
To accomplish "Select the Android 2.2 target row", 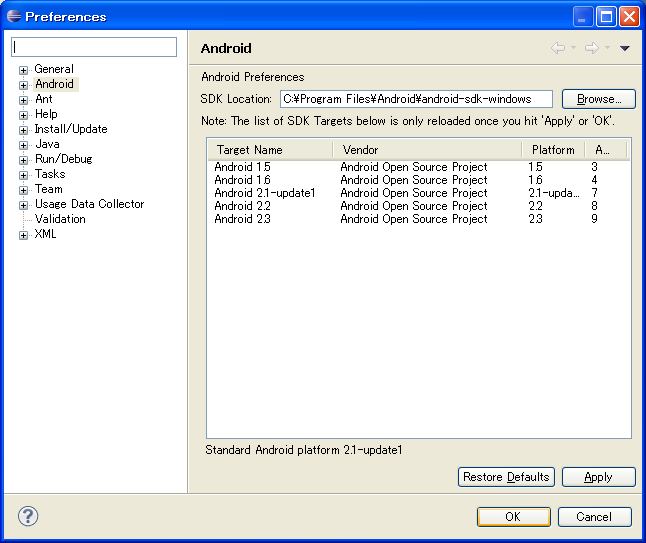I will pyautogui.click(x=242, y=206).
